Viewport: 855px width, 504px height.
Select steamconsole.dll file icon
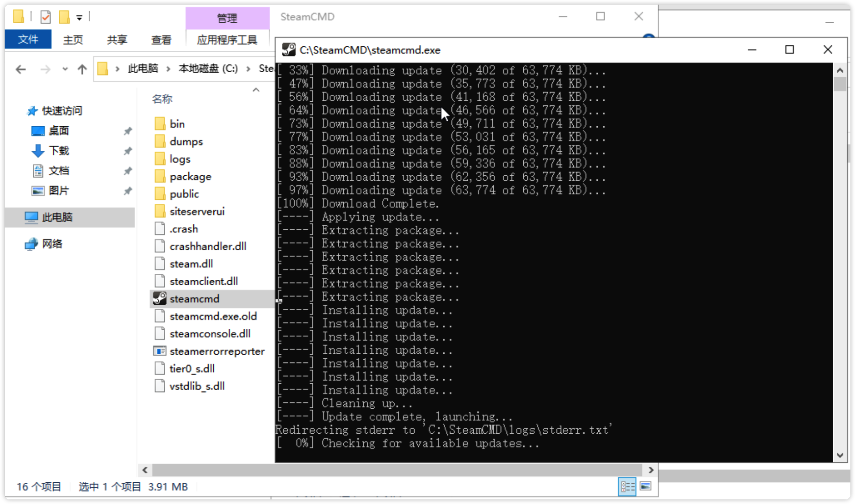[x=160, y=334]
